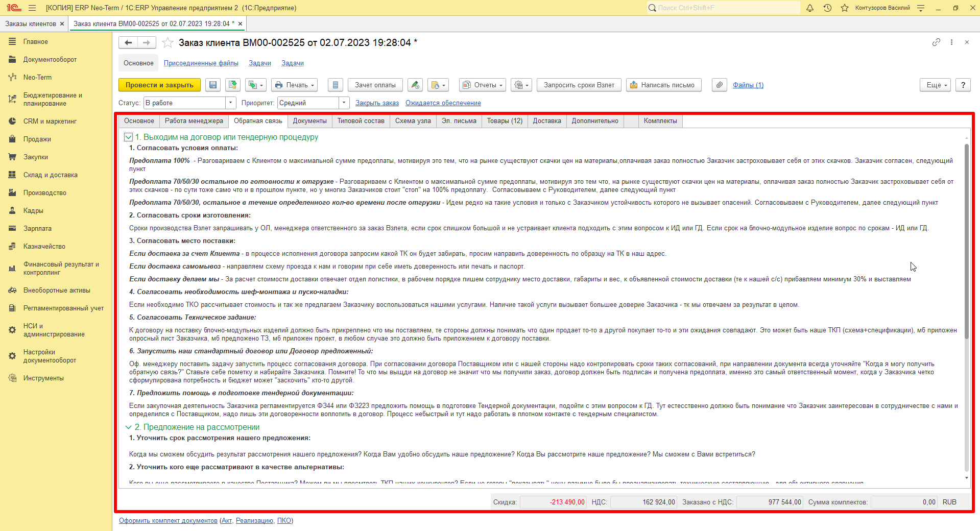Image resolution: width=980 pixels, height=531 pixels.
Task: Copy link to this order icon
Action: click(x=936, y=42)
